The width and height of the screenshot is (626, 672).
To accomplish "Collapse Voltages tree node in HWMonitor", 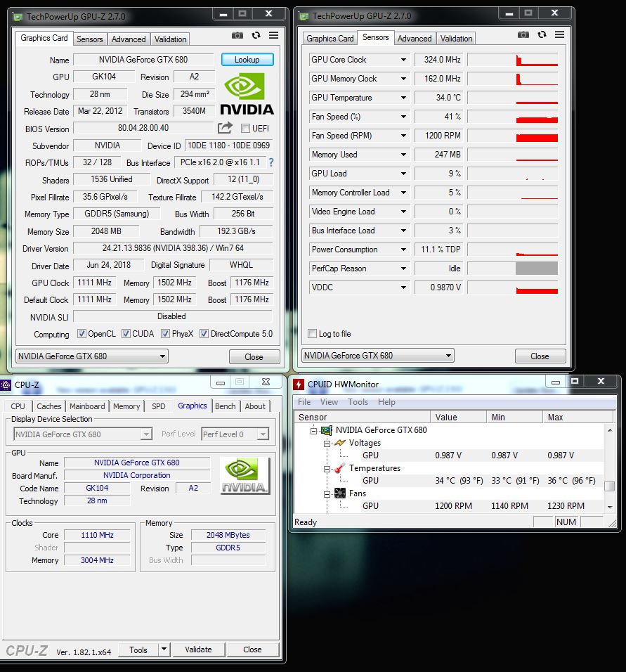I will pos(327,444).
